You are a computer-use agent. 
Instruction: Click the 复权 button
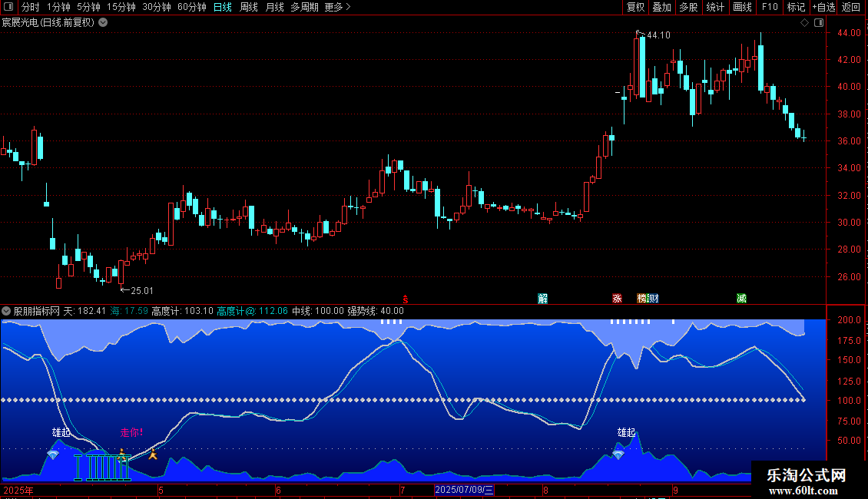tap(635, 7)
